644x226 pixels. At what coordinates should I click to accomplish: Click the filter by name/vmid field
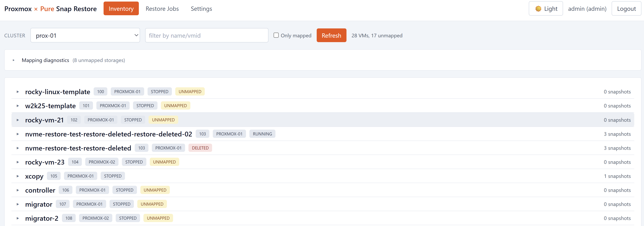[x=206, y=35]
